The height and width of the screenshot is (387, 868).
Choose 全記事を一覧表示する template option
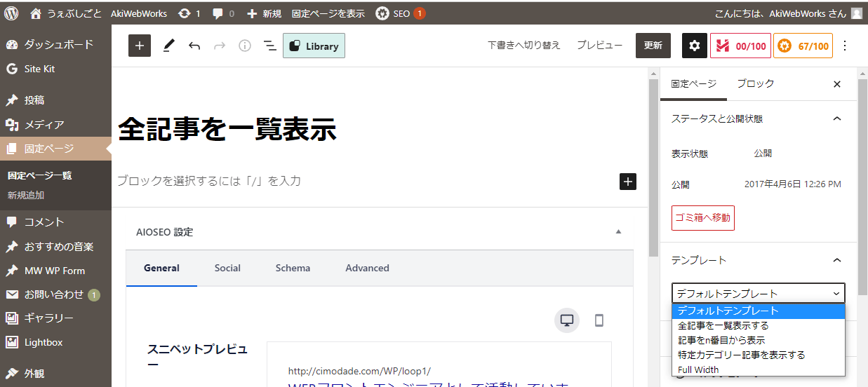(758, 325)
